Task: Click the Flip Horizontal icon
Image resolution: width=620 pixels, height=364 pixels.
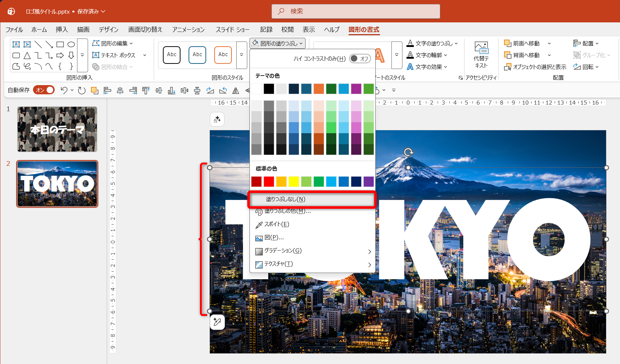Action: click(x=236, y=90)
